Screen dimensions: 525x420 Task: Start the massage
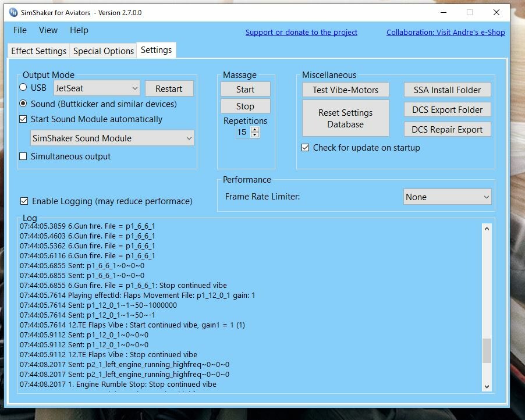246,90
